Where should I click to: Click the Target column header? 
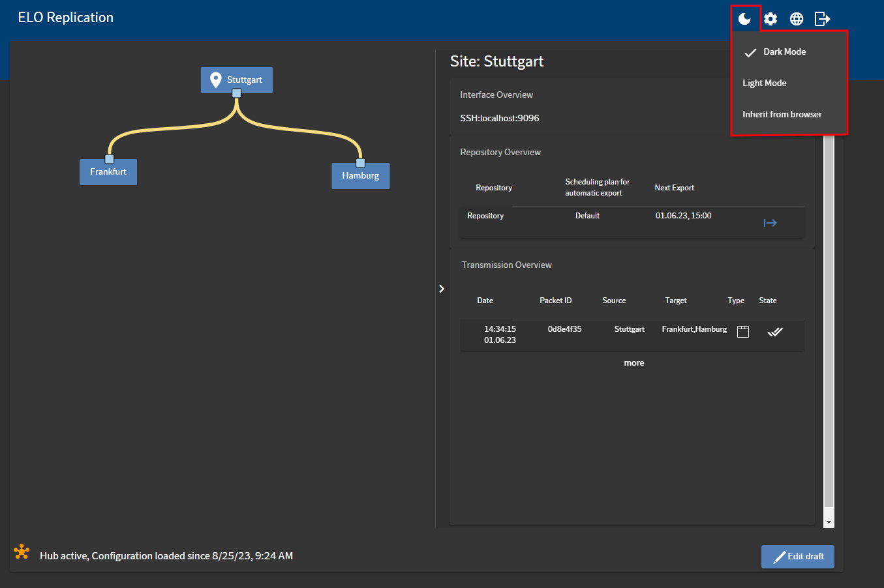pyautogui.click(x=676, y=301)
